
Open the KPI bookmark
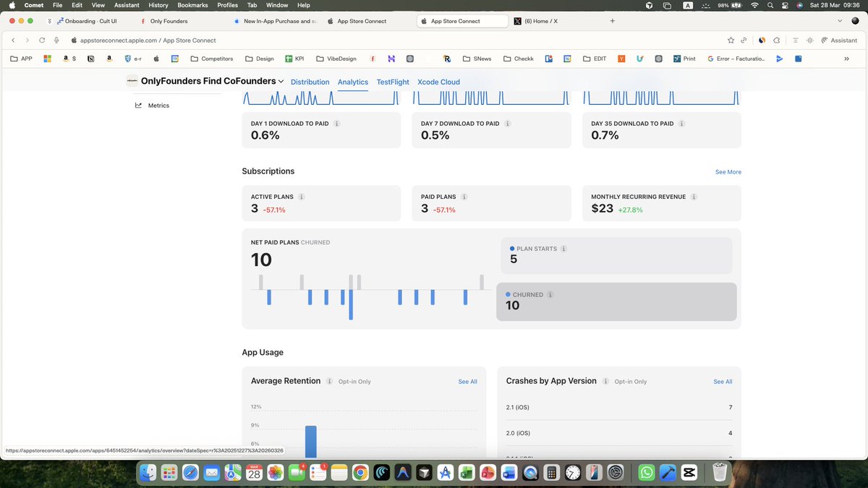294,59
